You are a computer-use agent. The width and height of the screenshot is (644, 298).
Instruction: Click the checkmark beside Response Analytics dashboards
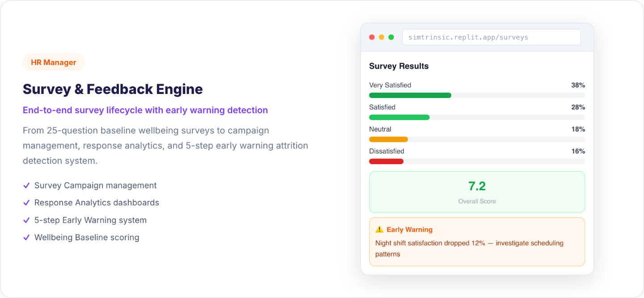point(26,202)
